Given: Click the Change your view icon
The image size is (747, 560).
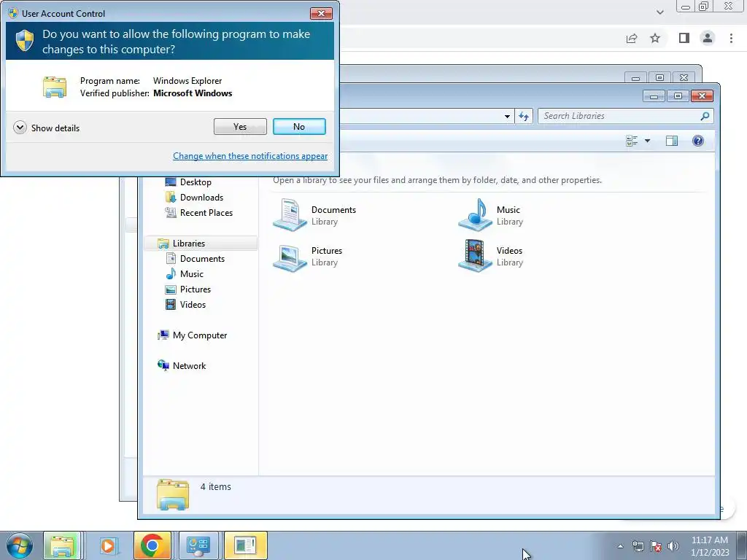Looking at the screenshot, I should point(632,141).
